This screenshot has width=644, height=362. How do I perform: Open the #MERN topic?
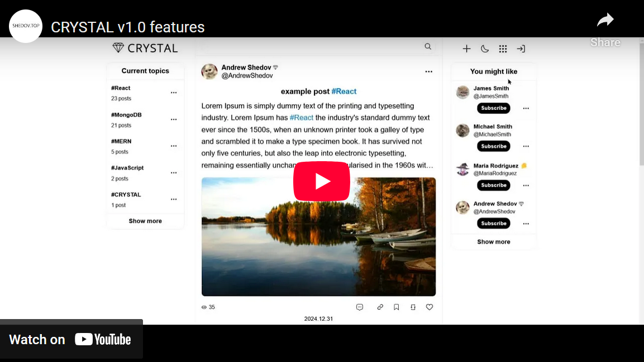[121, 142]
